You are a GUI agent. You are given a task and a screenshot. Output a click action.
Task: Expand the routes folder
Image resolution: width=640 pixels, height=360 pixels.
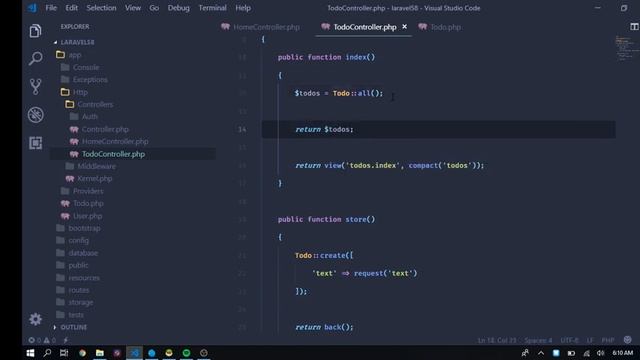(78, 290)
